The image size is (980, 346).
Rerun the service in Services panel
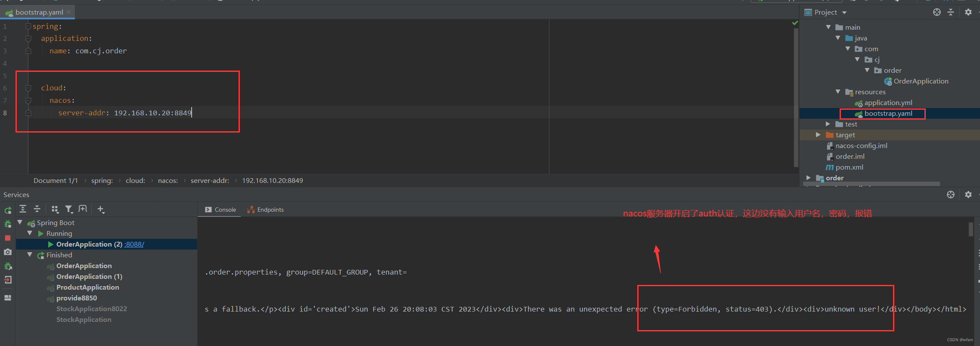(x=8, y=210)
